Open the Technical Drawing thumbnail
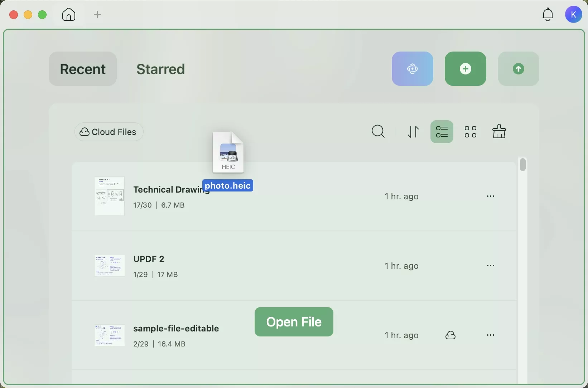Viewport: 588px width, 388px height. click(109, 196)
